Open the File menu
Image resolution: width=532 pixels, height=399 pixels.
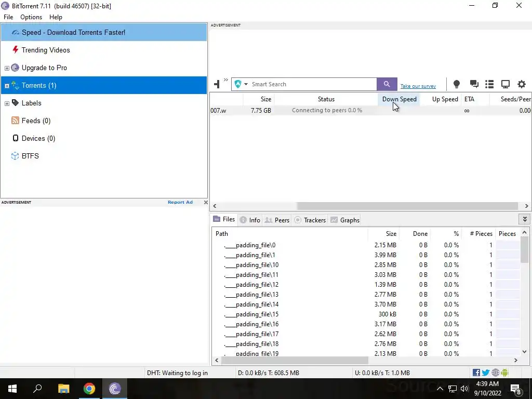tap(8, 17)
